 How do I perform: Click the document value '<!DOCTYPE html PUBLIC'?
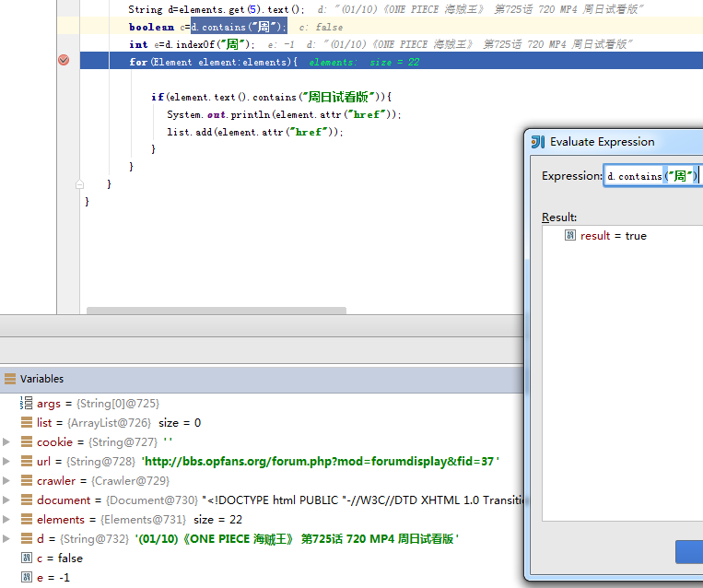pos(363,500)
